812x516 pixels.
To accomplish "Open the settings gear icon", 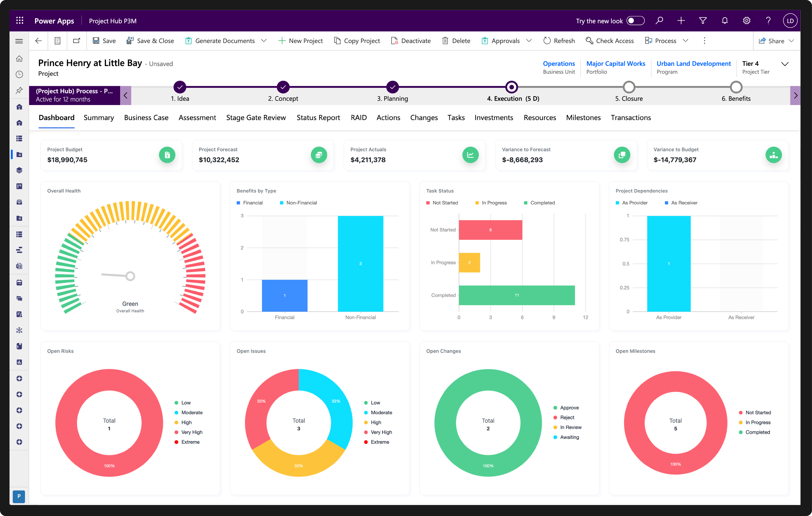I will (747, 21).
